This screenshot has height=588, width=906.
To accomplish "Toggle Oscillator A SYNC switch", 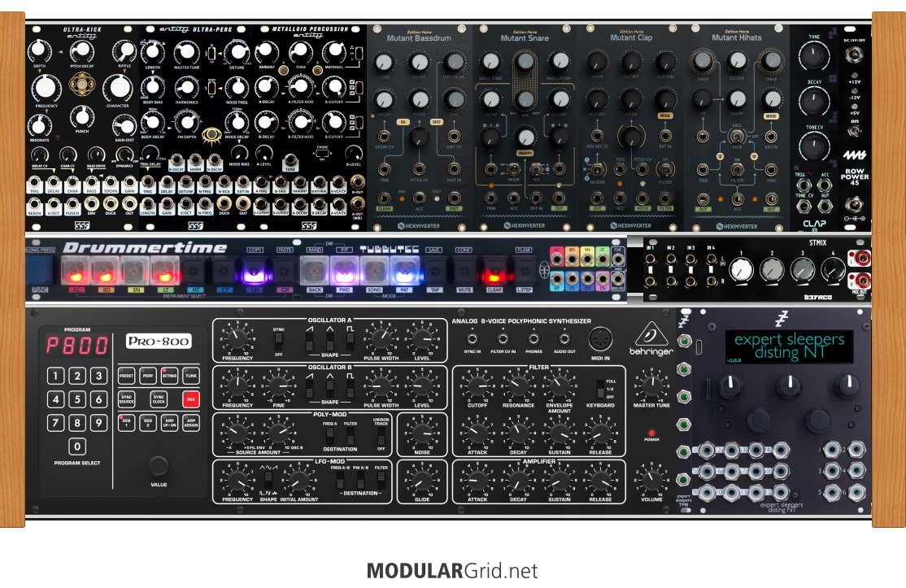I will pyautogui.click(x=278, y=342).
